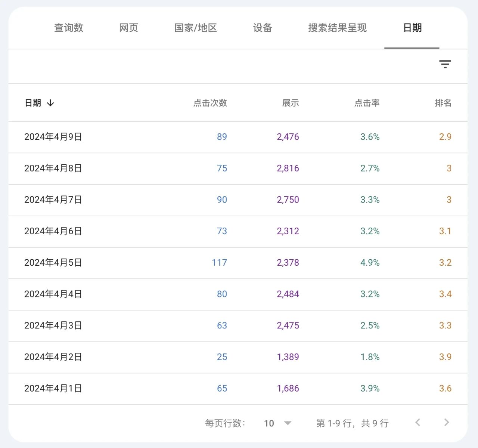The height and width of the screenshot is (448, 478).
Task: Click the 每页行数 label
Action: click(x=225, y=423)
